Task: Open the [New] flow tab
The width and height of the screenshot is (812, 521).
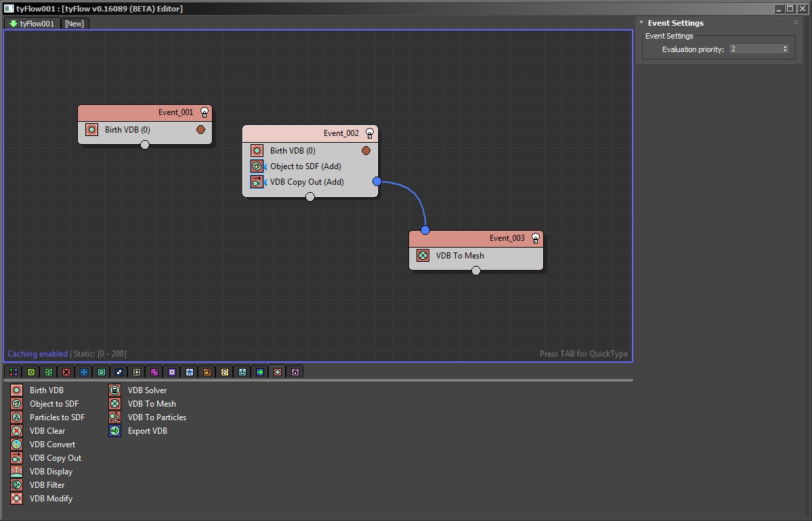Action: [x=74, y=23]
